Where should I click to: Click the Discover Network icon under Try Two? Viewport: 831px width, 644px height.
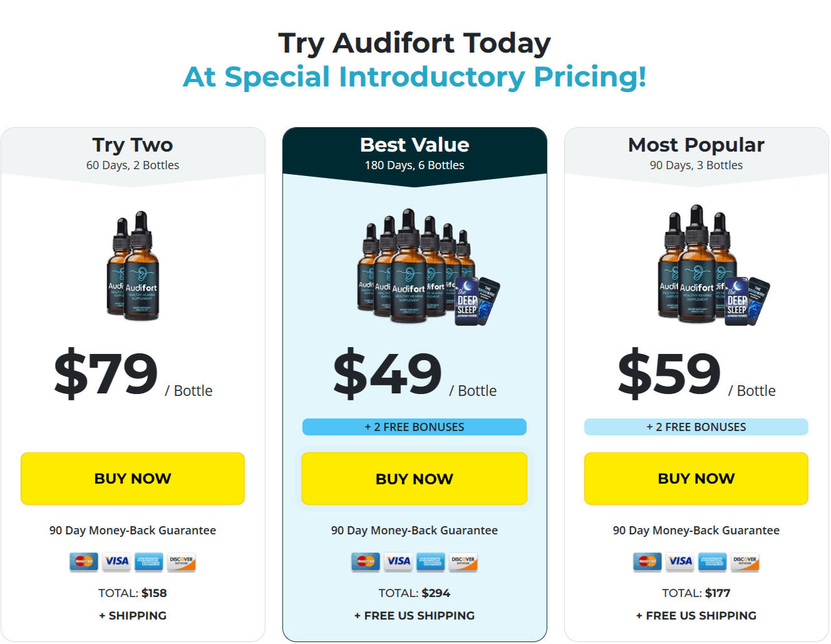tap(180, 562)
